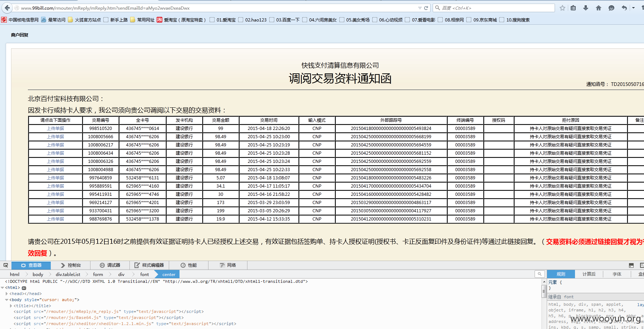This screenshot has width=644, height=329.
Task: Select form breadcrumb node
Action: point(98,275)
